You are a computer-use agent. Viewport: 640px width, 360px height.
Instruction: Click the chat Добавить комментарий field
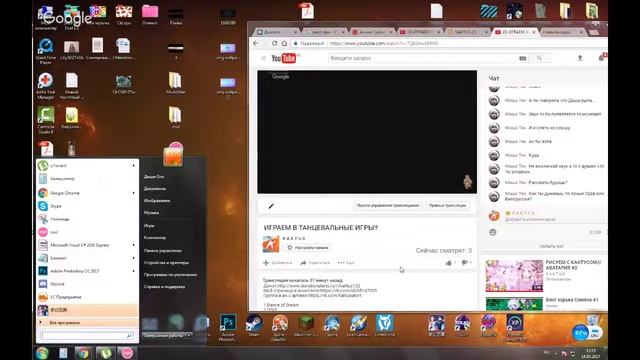pos(531,220)
